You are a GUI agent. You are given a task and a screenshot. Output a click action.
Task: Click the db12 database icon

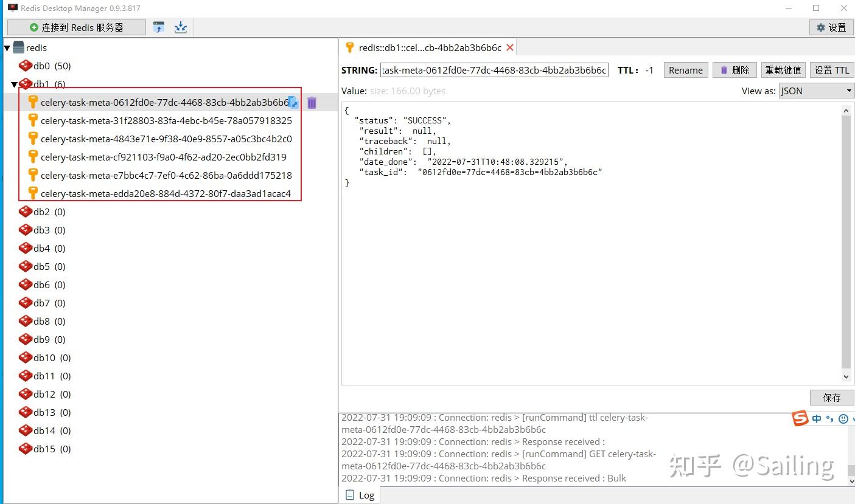(26, 394)
